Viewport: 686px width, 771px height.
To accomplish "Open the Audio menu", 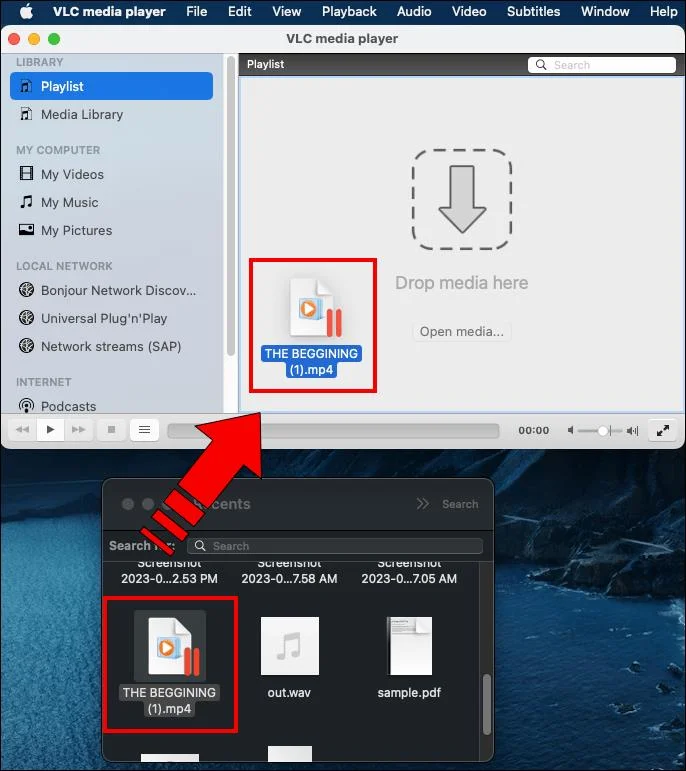I will tap(414, 11).
